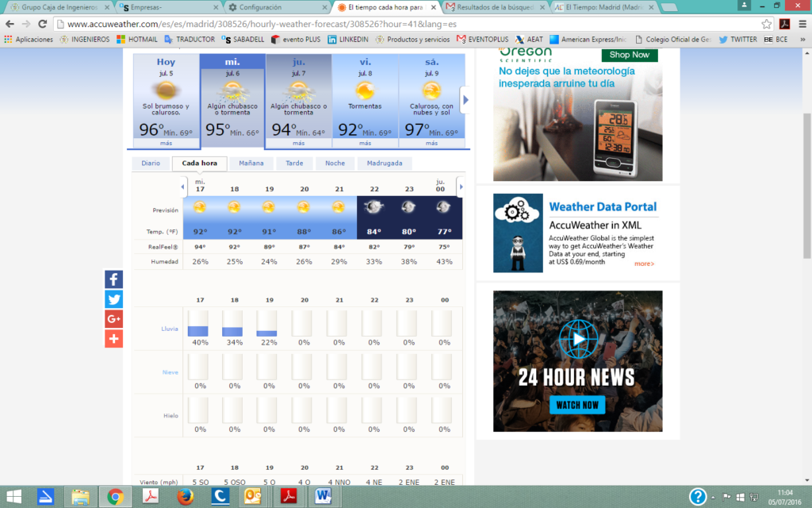Open more sharing options plus icon
Viewport: 812px width, 508px height.
(x=113, y=339)
